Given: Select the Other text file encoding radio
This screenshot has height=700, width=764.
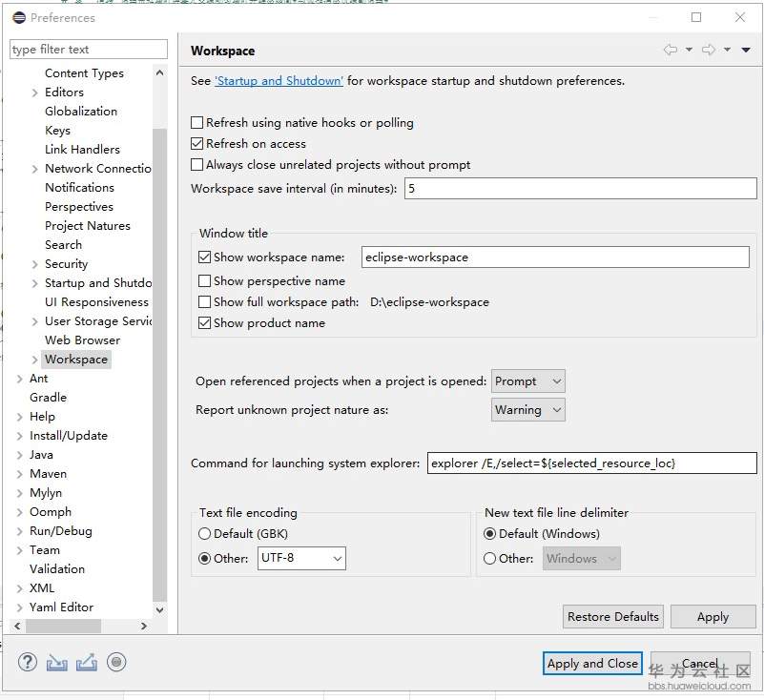Looking at the screenshot, I should (205, 558).
